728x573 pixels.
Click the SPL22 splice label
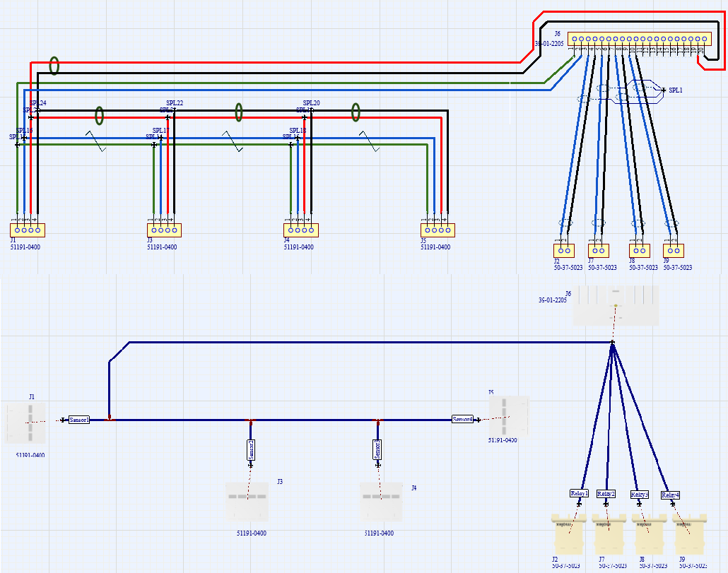pyautogui.click(x=175, y=103)
